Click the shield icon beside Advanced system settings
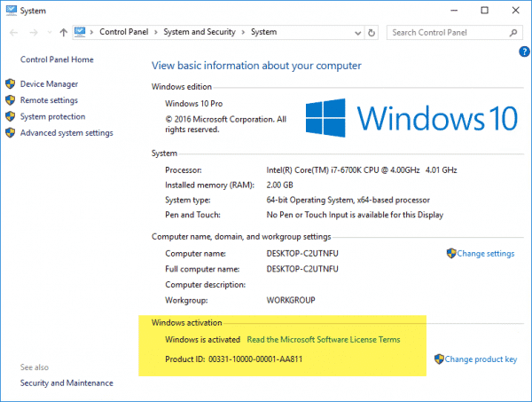Screen dimensions: 532x402 point(10,132)
